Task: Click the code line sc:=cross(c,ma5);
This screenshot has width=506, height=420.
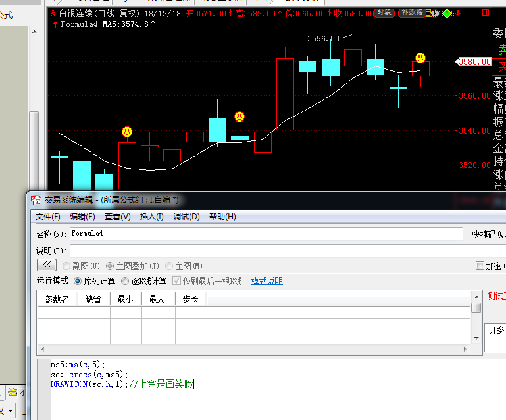Action: tap(89, 375)
